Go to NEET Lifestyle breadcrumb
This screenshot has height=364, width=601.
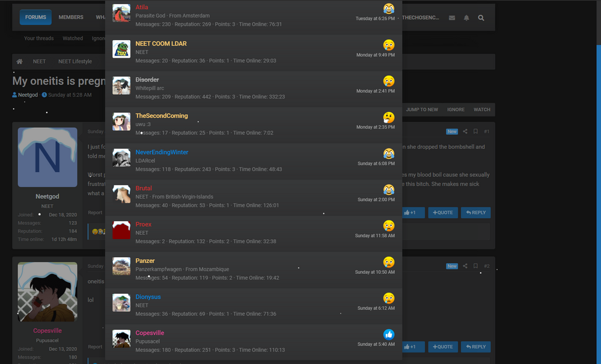point(75,61)
